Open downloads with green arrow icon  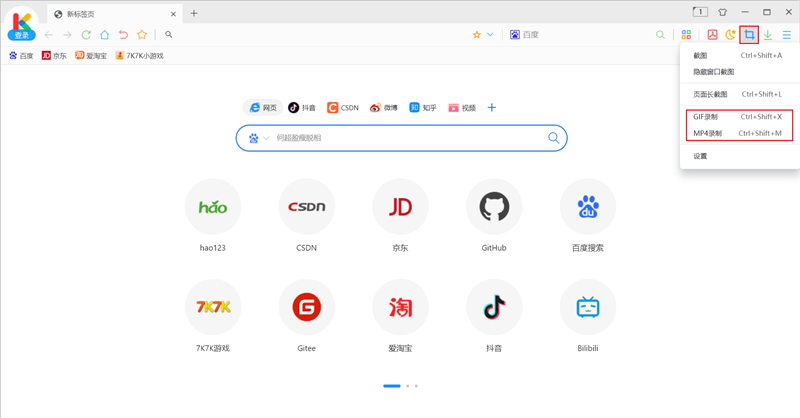768,35
